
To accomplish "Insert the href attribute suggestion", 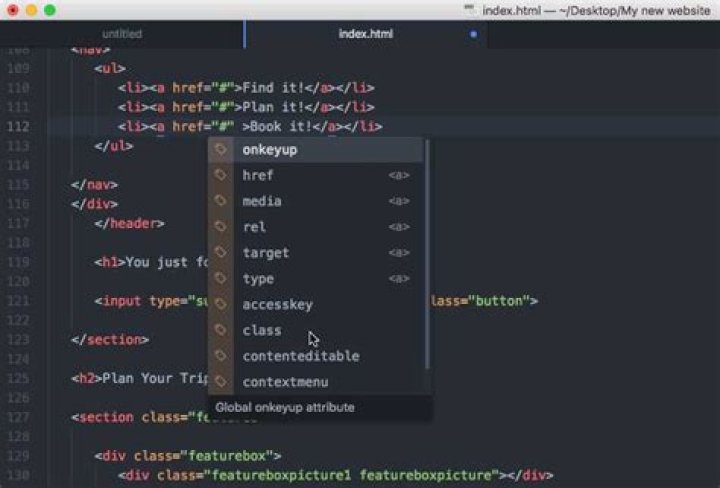I will 258,176.
